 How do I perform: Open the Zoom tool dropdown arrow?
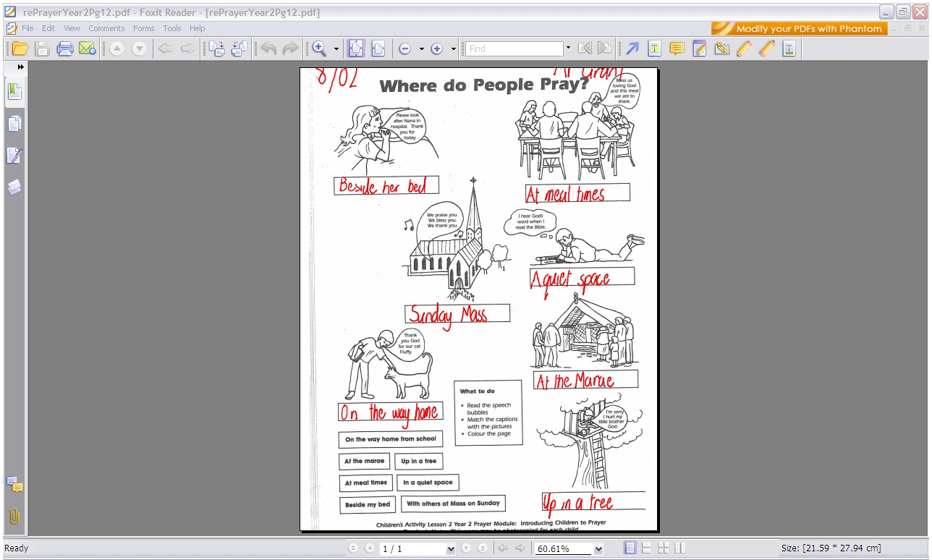click(x=336, y=48)
